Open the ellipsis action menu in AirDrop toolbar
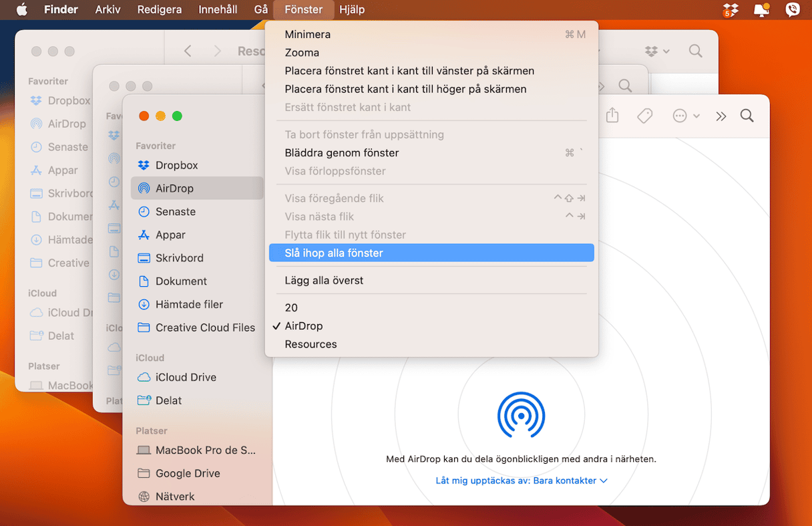The width and height of the screenshot is (812, 526). pos(686,116)
